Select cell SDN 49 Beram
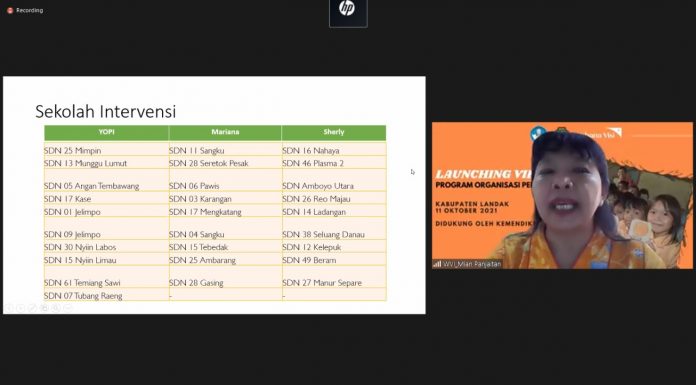696x385 pixels. coord(334,259)
